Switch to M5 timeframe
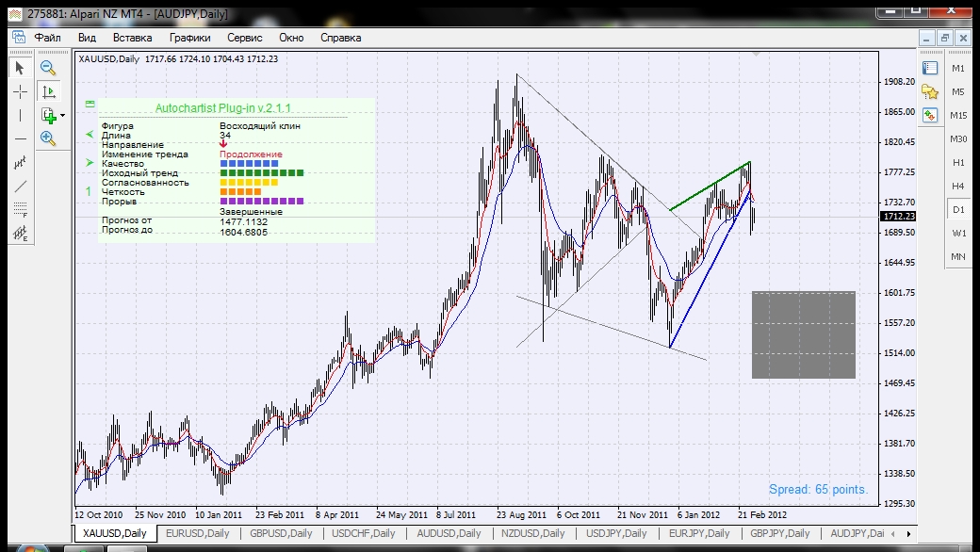The image size is (980, 552). 958,91
